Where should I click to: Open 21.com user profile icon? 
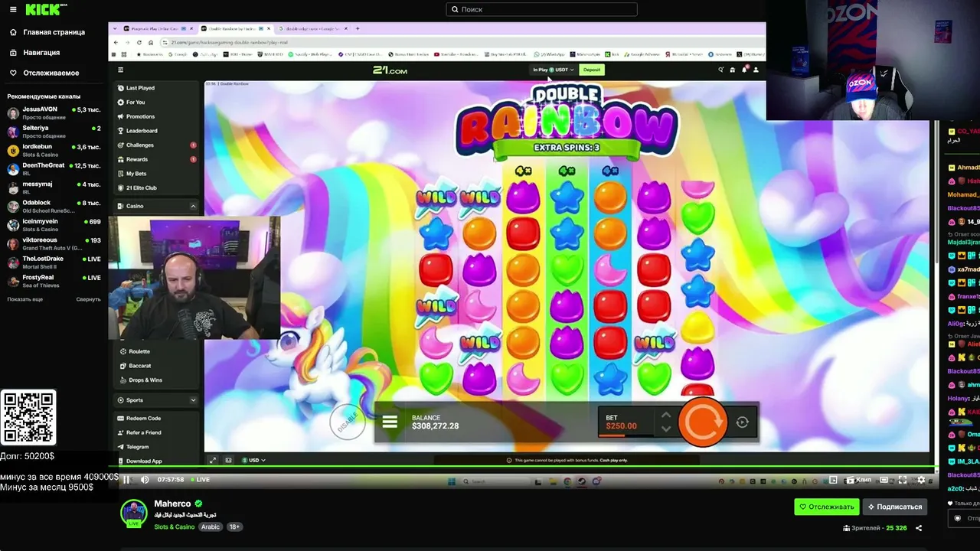click(756, 70)
